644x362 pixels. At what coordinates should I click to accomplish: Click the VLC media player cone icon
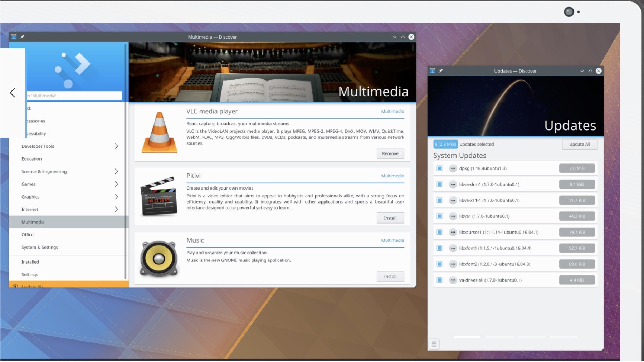(159, 132)
